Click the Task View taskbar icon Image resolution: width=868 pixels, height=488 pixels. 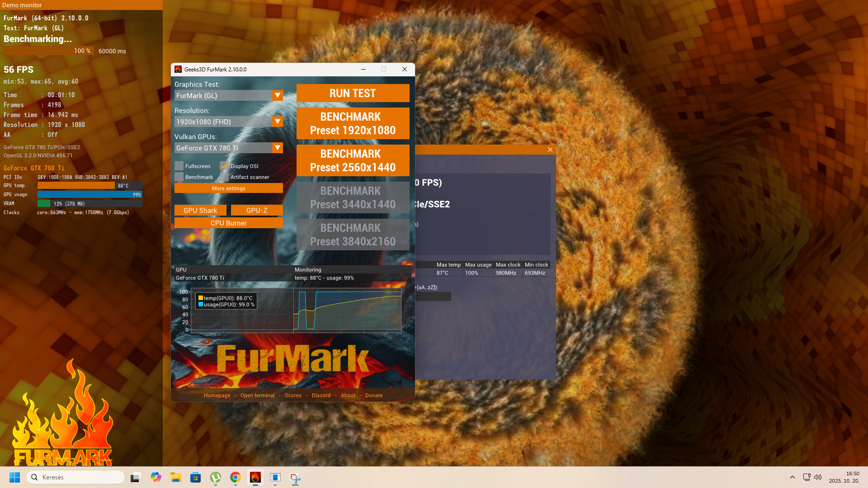[x=136, y=477]
